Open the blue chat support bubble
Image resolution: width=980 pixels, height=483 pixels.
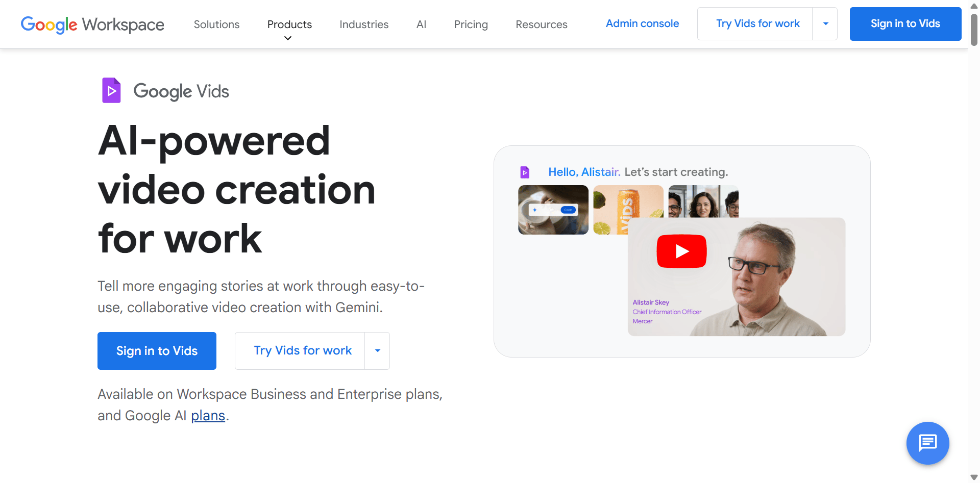(927, 443)
